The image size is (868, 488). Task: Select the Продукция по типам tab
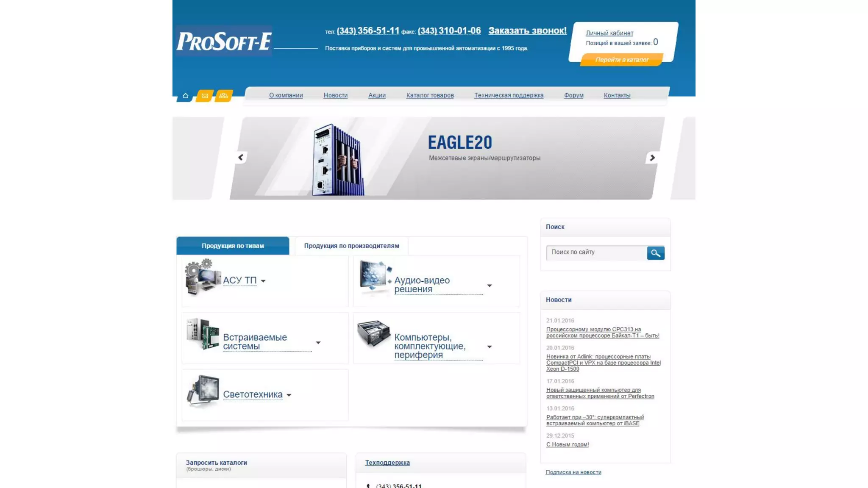pyautogui.click(x=233, y=246)
